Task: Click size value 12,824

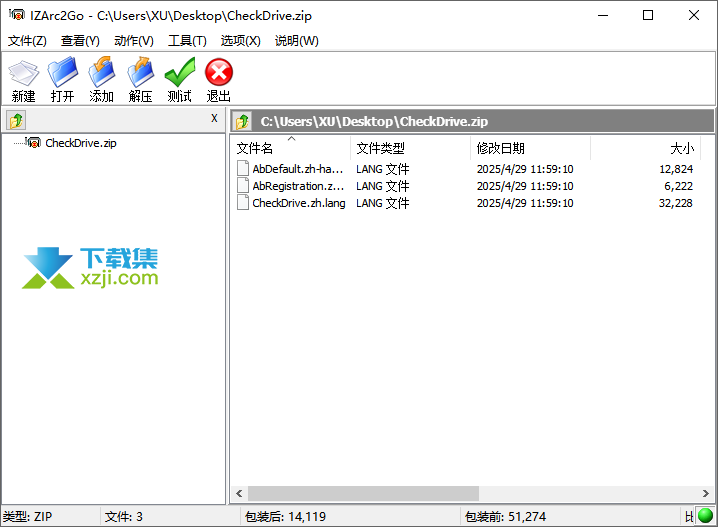Action: point(676,169)
